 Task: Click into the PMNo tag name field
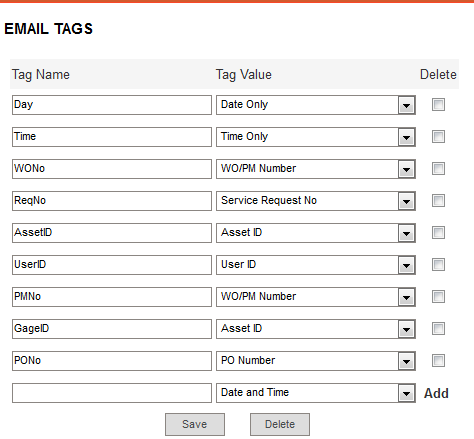click(x=112, y=297)
